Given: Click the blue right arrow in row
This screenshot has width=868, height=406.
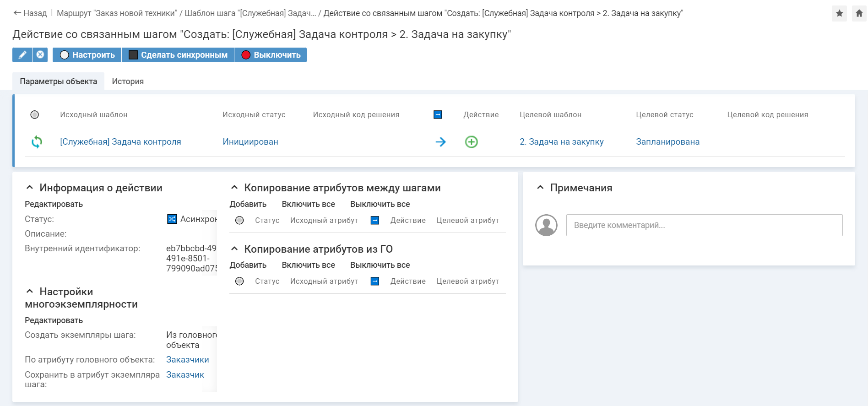Looking at the screenshot, I should point(440,142).
